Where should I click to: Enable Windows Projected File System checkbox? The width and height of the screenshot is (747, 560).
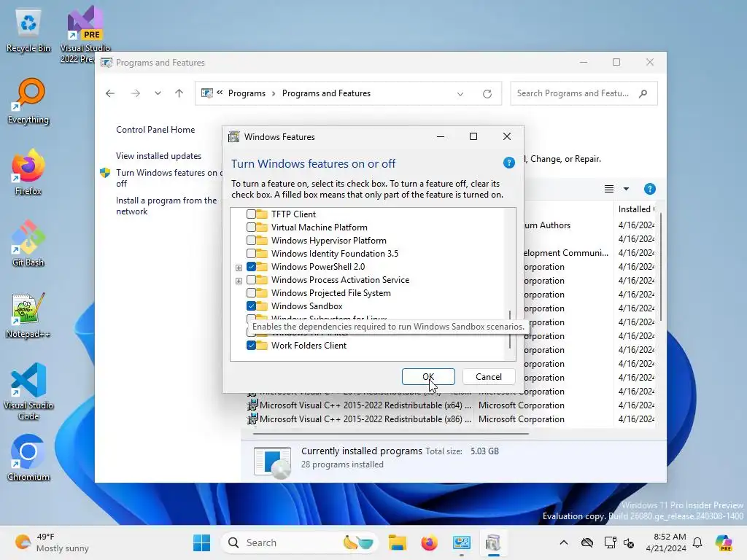coord(251,293)
